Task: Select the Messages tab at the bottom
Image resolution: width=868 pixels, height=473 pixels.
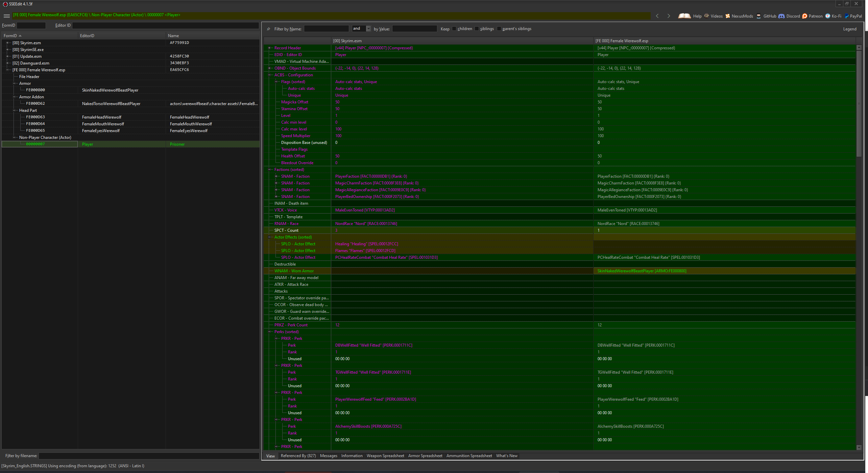Action: point(329,455)
